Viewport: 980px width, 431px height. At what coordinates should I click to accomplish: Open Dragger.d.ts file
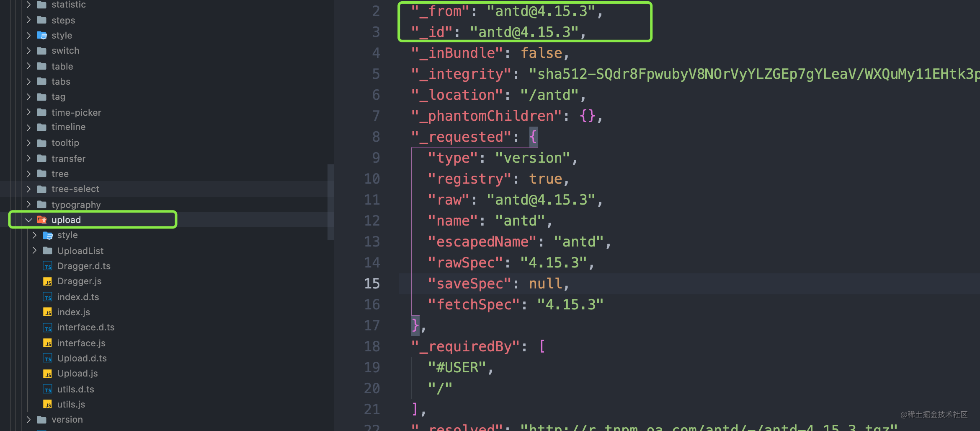click(84, 266)
